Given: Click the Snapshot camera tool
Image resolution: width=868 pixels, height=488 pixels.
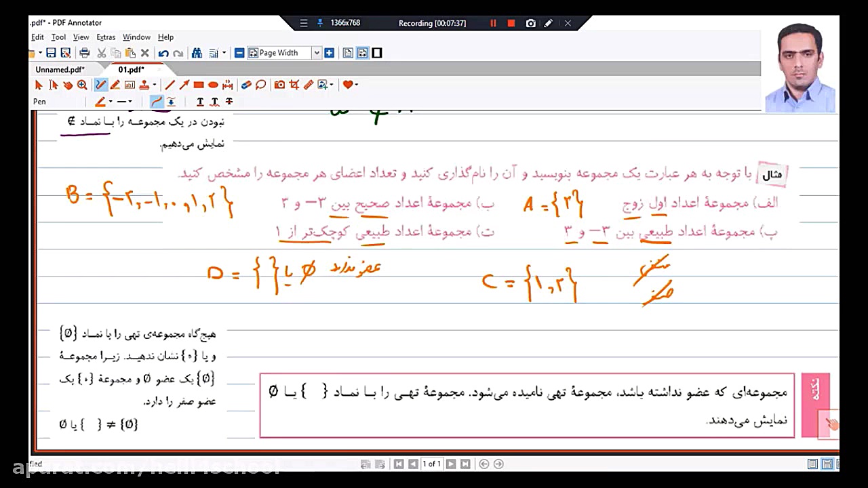Looking at the screenshot, I should click(279, 85).
